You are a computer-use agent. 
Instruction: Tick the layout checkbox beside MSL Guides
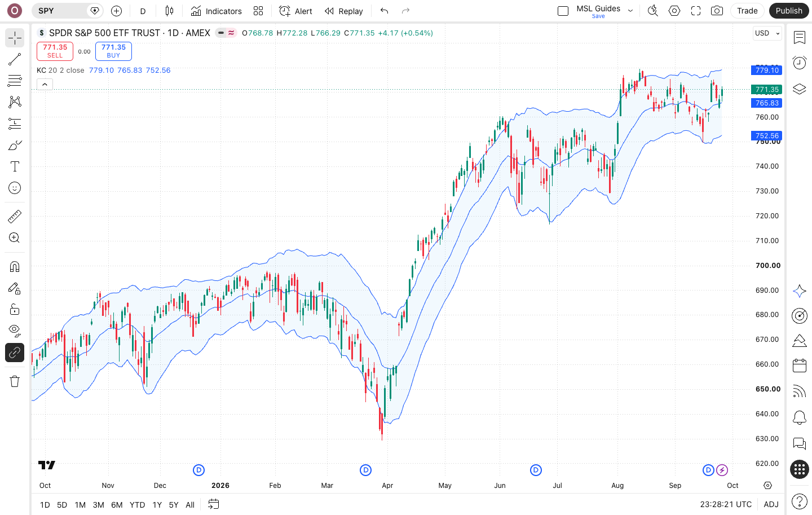(563, 11)
